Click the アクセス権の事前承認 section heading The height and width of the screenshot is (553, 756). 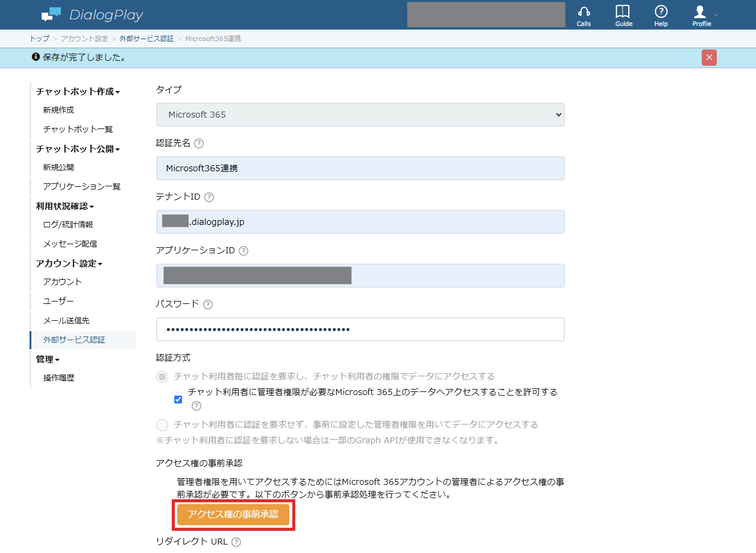199,463
